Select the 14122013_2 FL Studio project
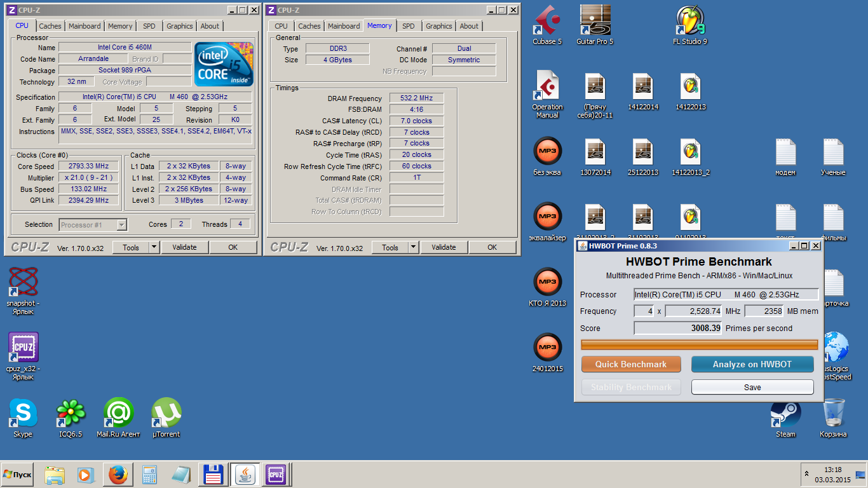The height and width of the screenshot is (488, 868). pyautogui.click(x=690, y=156)
